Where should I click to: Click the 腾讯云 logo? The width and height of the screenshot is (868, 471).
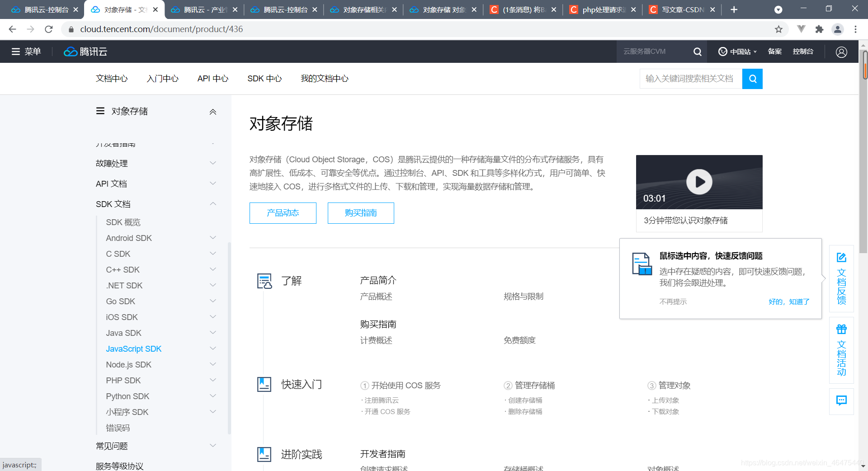85,52
